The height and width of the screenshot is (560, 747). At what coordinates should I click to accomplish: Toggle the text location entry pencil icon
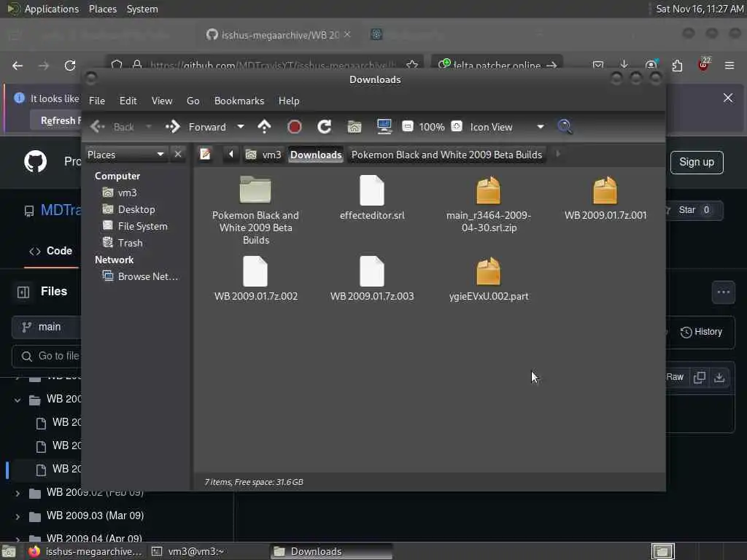(205, 155)
